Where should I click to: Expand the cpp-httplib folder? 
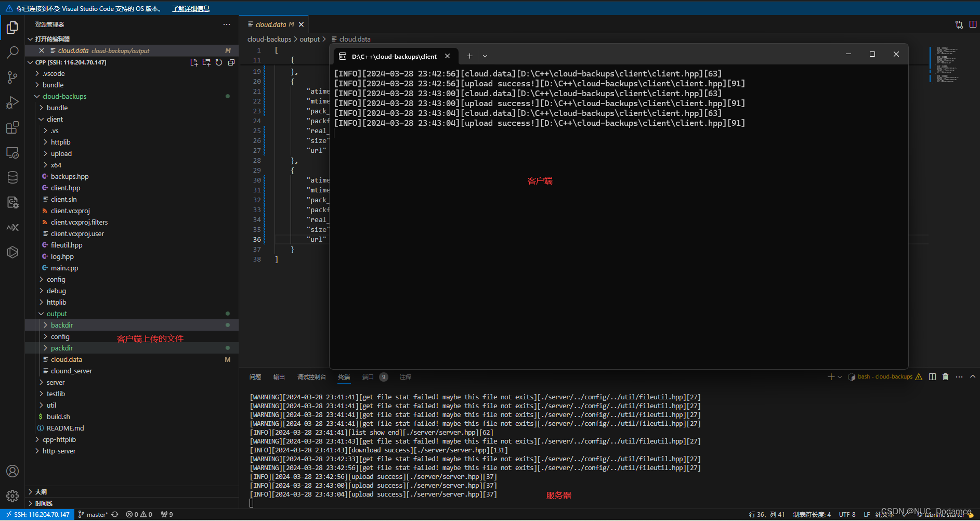point(37,439)
